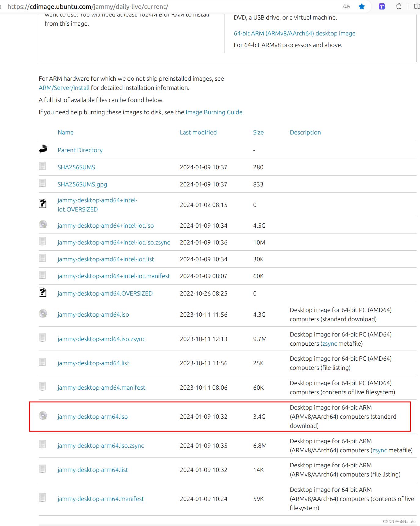The image size is (420, 526).
Task: Open the Parent Directory link
Action: [80, 150]
